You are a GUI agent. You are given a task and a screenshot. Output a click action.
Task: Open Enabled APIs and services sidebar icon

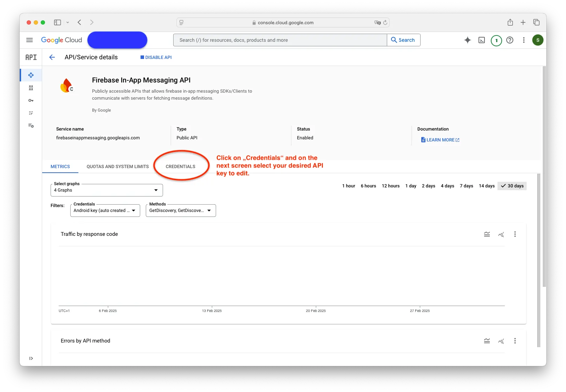point(31,75)
